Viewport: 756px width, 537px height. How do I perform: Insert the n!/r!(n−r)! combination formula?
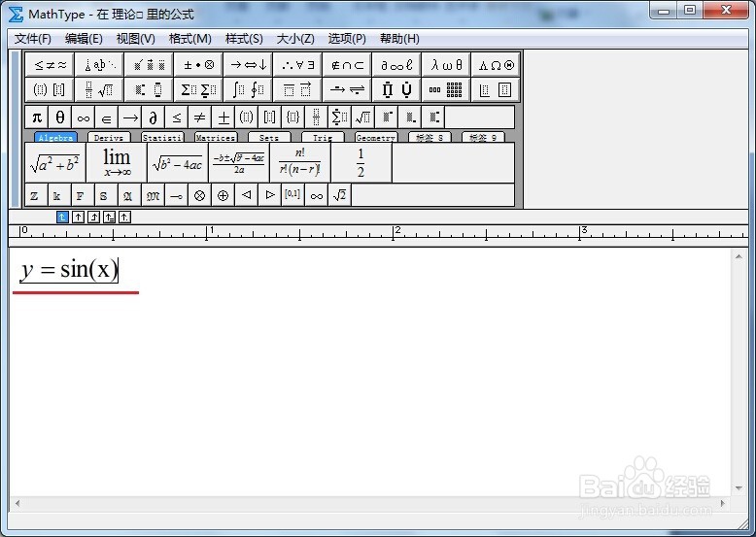tap(300, 163)
